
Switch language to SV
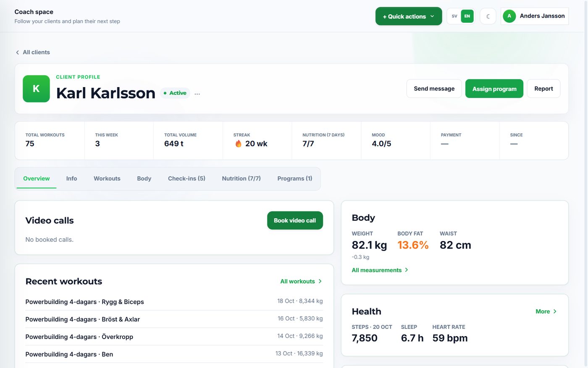click(454, 16)
